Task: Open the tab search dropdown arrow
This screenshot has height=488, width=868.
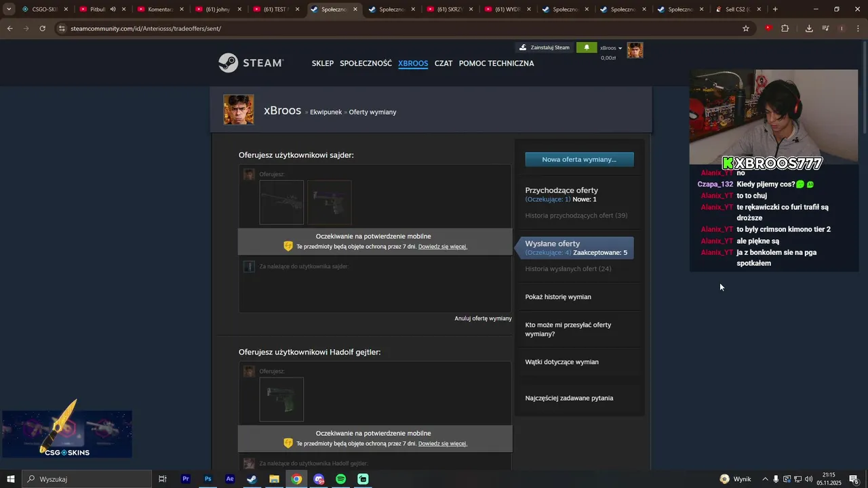Action: 9,9
